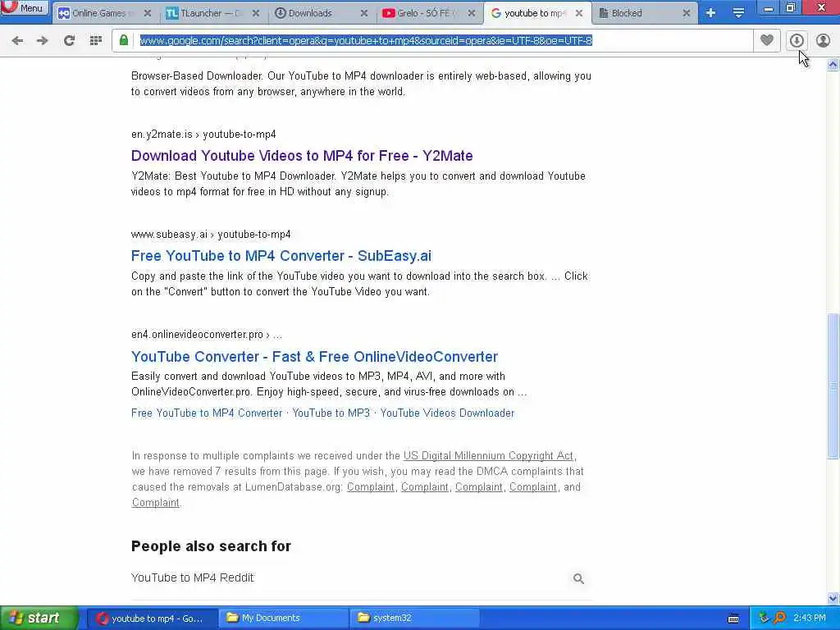Open the Y2Mate Download Youtube Videos result
The height and width of the screenshot is (630, 840).
coord(302,156)
